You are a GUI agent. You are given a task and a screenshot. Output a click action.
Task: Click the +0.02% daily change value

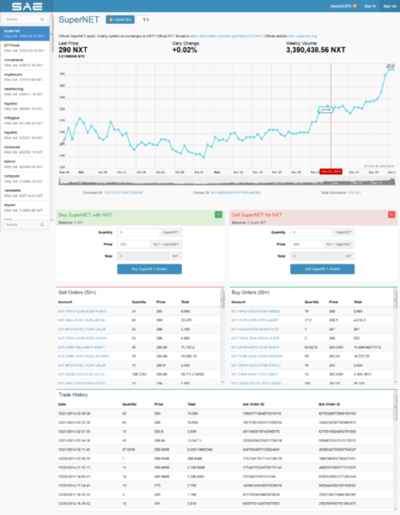point(185,50)
